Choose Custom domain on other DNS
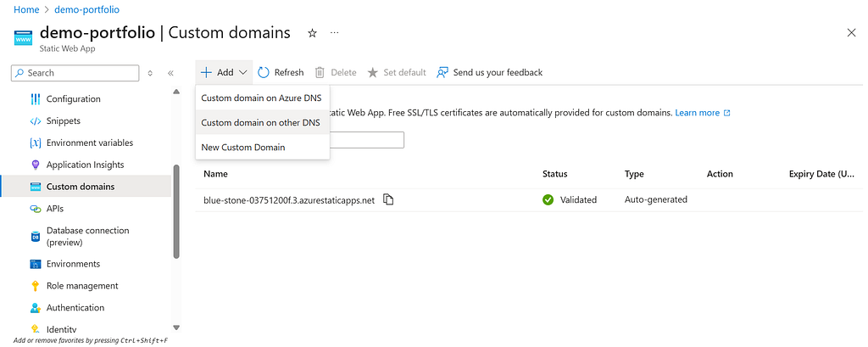Image resolution: width=868 pixels, height=347 pixels. pyautogui.click(x=263, y=122)
